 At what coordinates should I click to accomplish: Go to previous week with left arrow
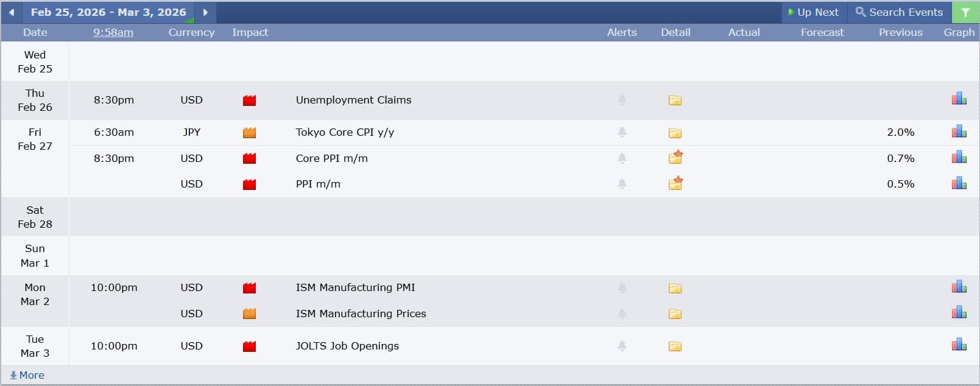pyautogui.click(x=11, y=12)
